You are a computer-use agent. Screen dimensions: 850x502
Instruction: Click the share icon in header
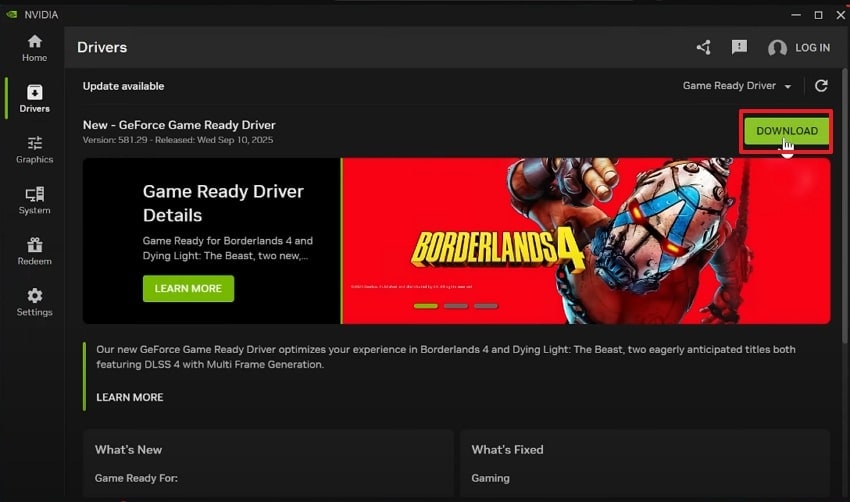click(x=704, y=48)
